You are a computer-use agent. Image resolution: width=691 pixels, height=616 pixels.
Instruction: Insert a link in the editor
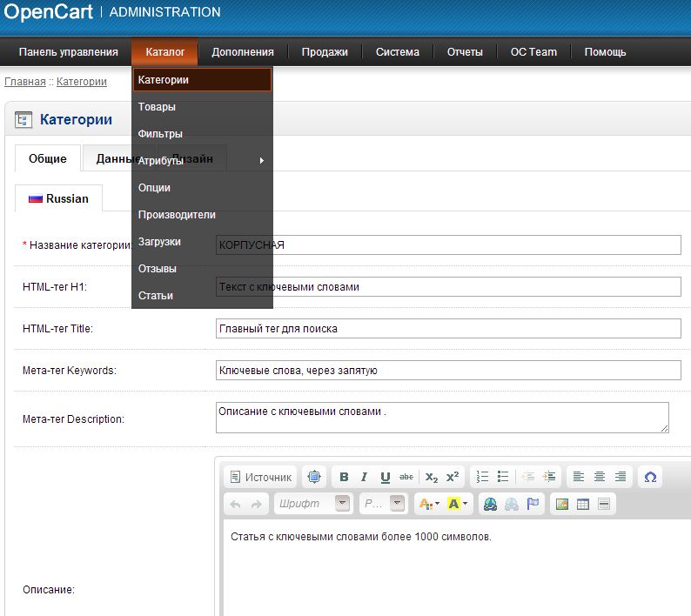[x=490, y=504]
